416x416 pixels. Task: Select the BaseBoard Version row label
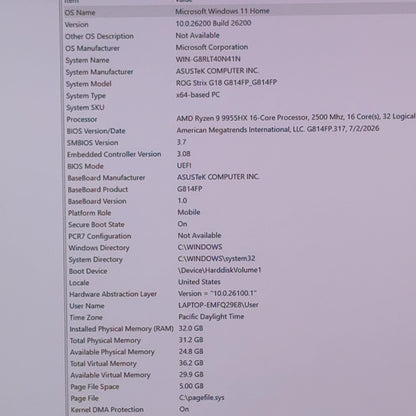coord(97,201)
